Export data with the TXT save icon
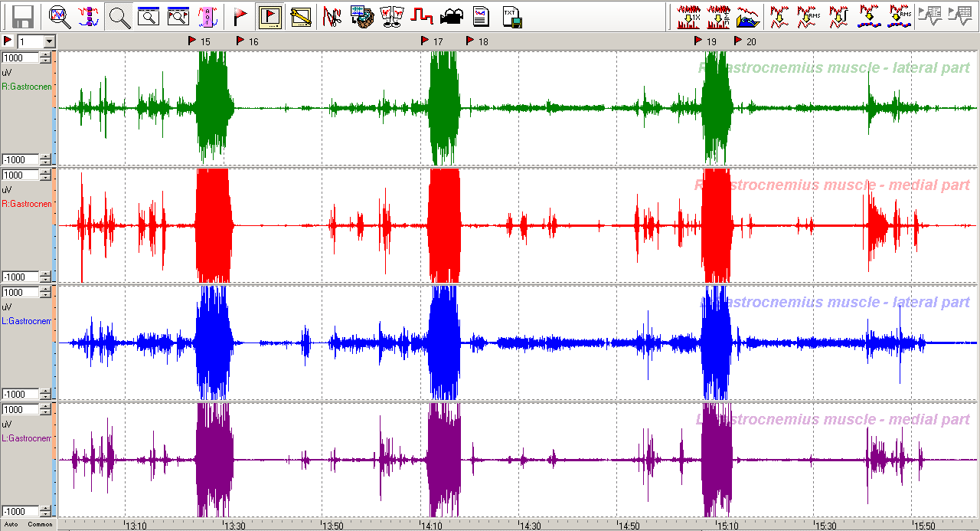 pos(511,16)
